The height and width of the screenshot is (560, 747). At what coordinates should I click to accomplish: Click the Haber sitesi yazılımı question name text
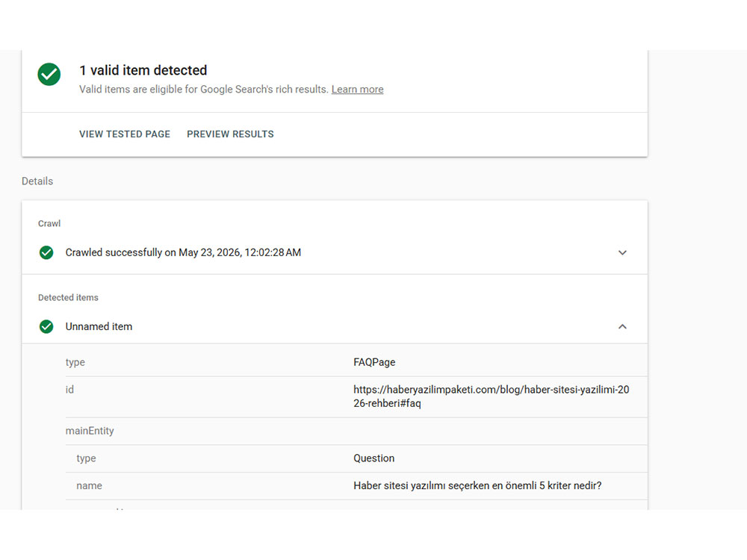pos(477,486)
